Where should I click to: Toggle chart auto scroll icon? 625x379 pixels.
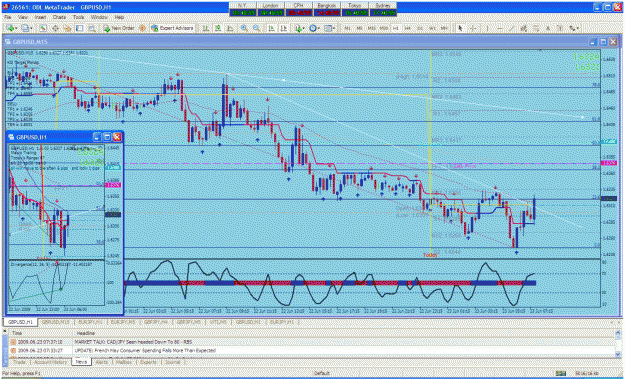[x=271, y=28]
